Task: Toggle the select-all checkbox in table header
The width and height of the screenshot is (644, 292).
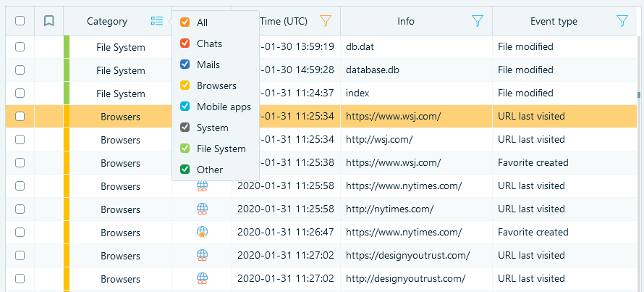Action: [20, 20]
